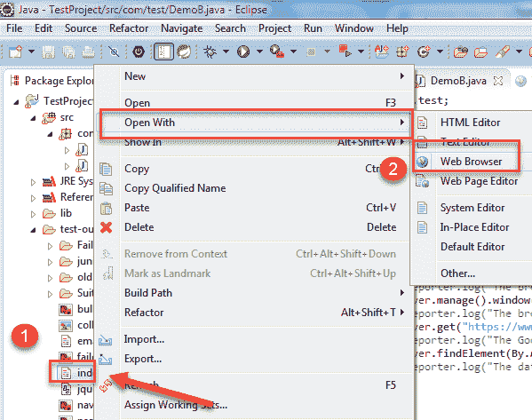Image resolution: width=532 pixels, height=420 pixels.
Task: Open the New Java Class dropdown arrow
Action: click(440, 52)
